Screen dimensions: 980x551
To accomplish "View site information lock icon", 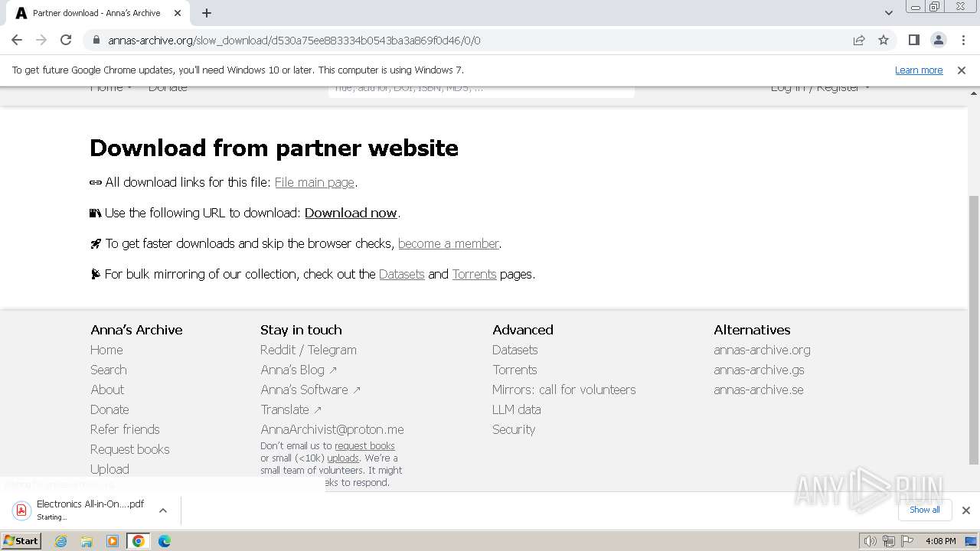I will [x=96, y=40].
